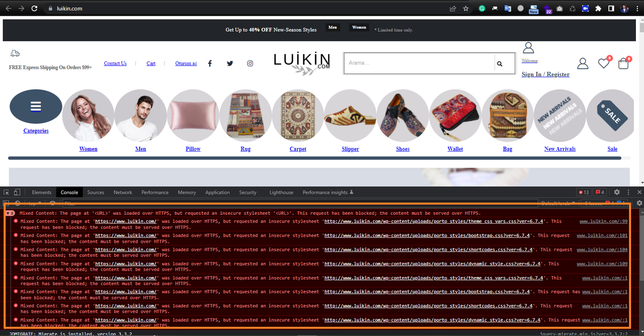Submit search with the magnifier button

[500, 64]
